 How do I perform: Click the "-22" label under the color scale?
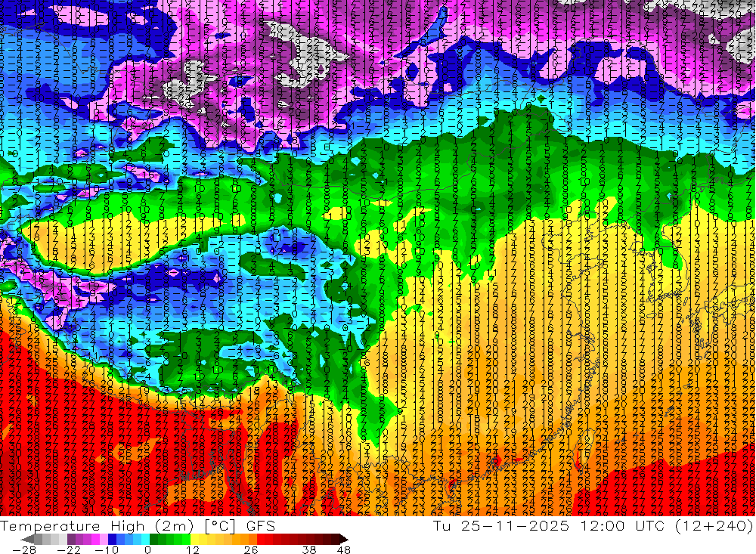(70, 549)
